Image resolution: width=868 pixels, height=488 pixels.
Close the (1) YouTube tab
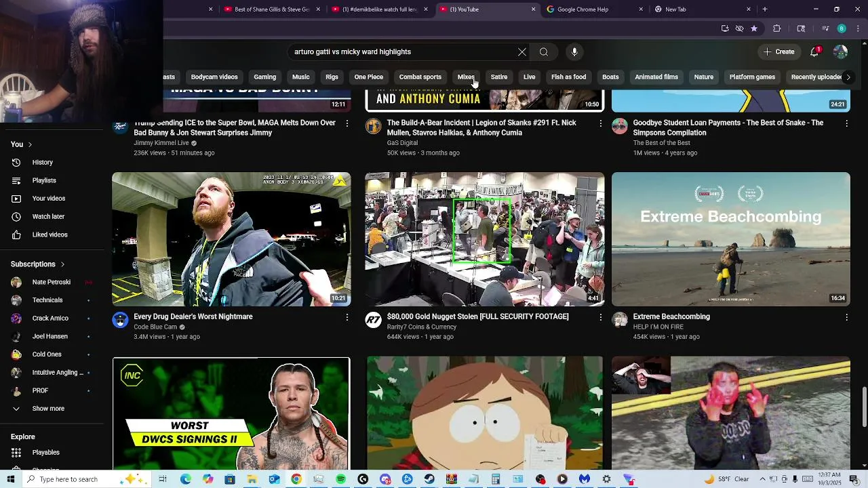pos(533,9)
